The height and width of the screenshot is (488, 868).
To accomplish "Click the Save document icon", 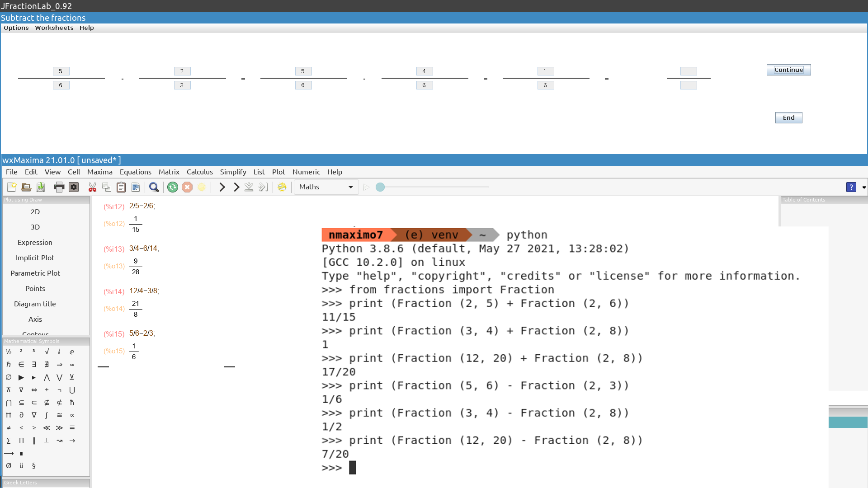I will pos(41,187).
